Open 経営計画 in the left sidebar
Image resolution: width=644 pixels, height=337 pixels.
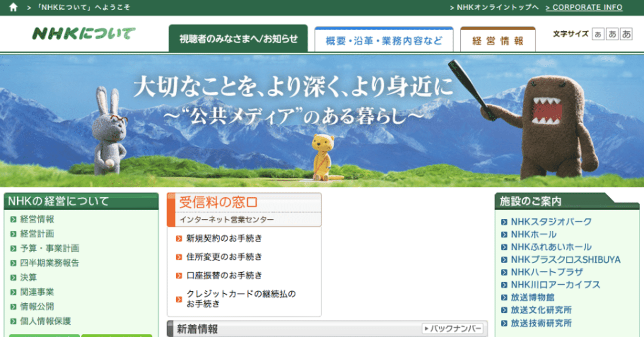pyautogui.click(x=37, y=234)
